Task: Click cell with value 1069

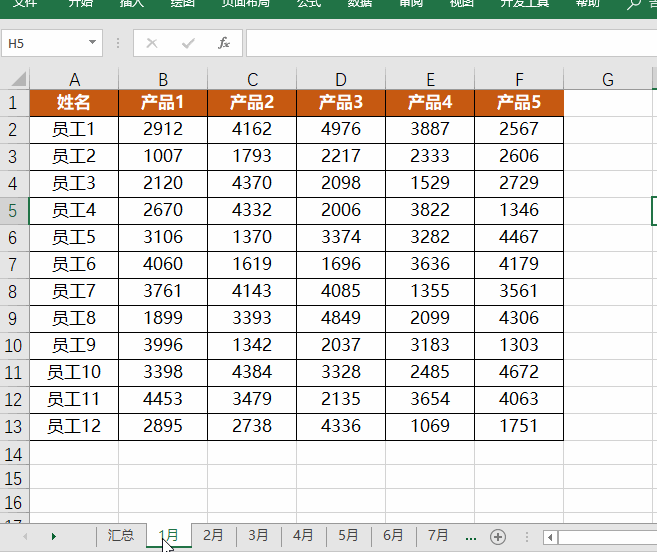Action: pos(430,427)
